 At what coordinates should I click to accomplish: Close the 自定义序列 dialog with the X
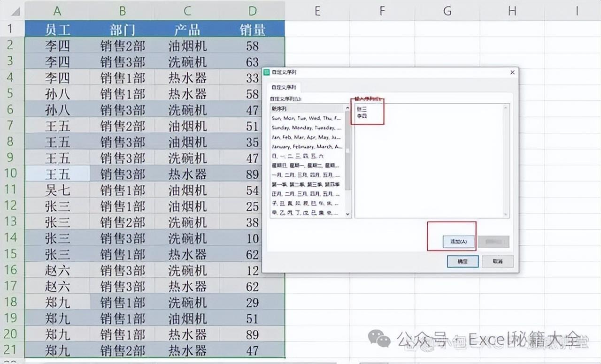[x=512, y=72]
